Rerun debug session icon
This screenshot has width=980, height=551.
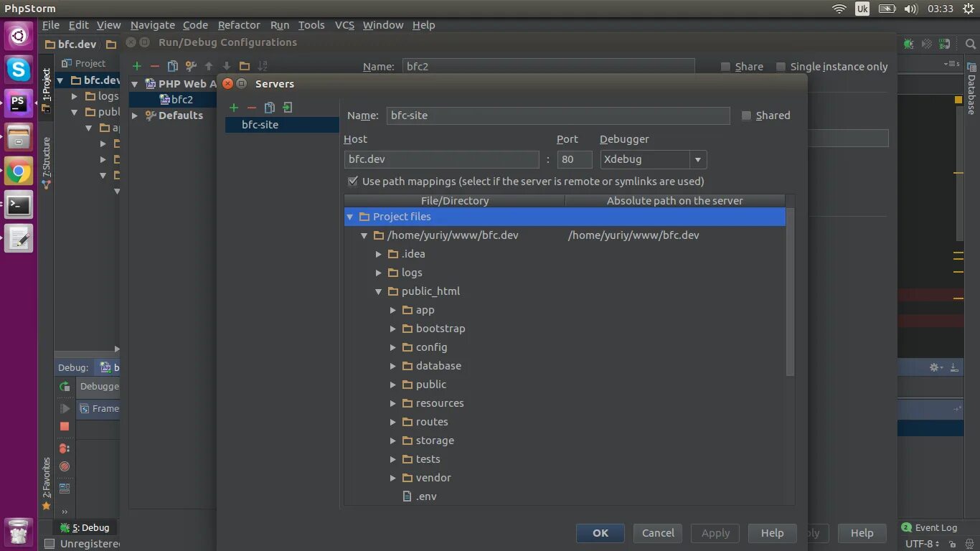point(65,387)
